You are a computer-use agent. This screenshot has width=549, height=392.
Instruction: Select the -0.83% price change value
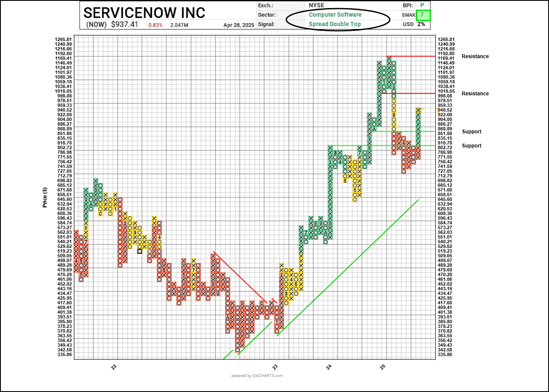point(154,25)
